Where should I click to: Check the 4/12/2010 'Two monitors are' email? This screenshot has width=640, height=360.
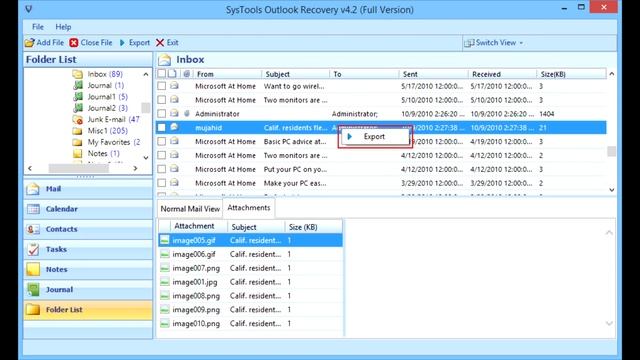(162, 155)
